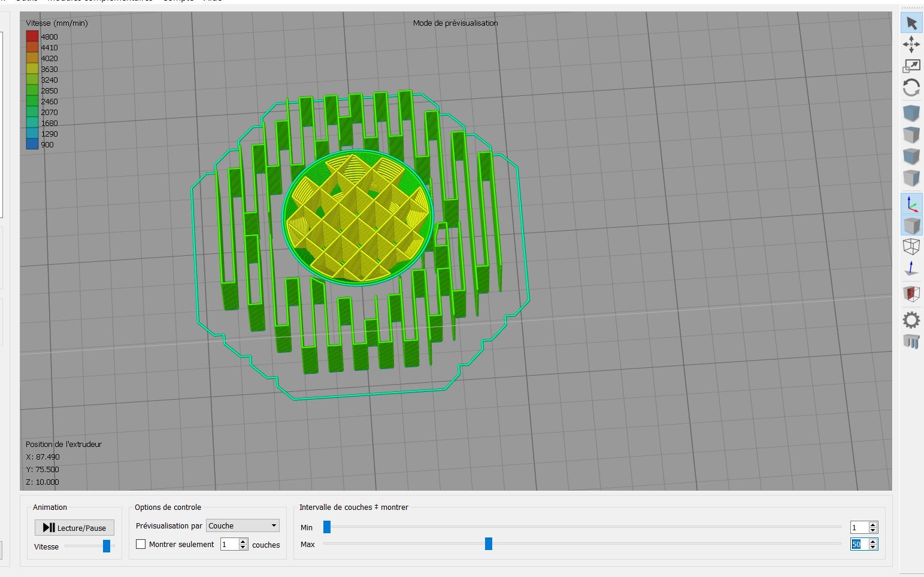Select the normal selection arrow tool
This screenshot has height=577, width=924.
(911, 23)
